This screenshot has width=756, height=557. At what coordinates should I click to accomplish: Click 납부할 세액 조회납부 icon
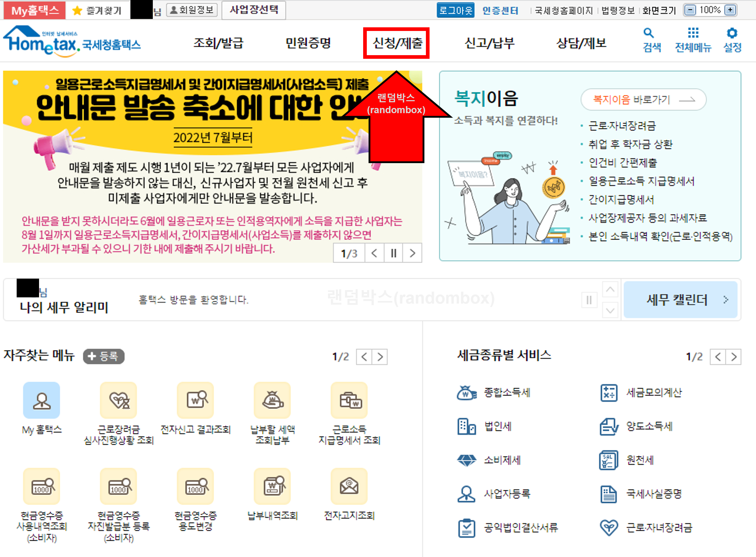coord(272,401)
